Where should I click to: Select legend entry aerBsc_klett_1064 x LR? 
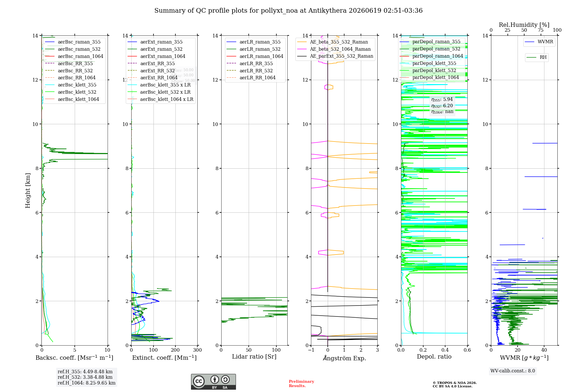(x=160, y=99)
